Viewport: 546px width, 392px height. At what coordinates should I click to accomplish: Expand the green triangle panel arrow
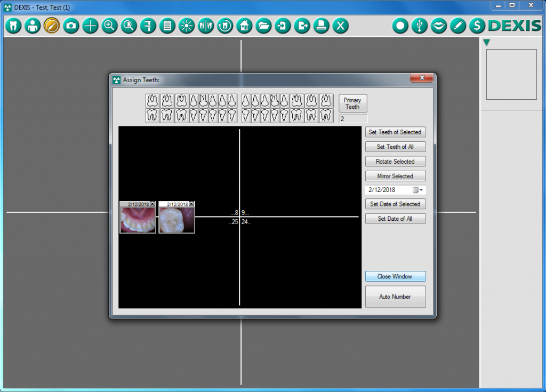(486, 43)
